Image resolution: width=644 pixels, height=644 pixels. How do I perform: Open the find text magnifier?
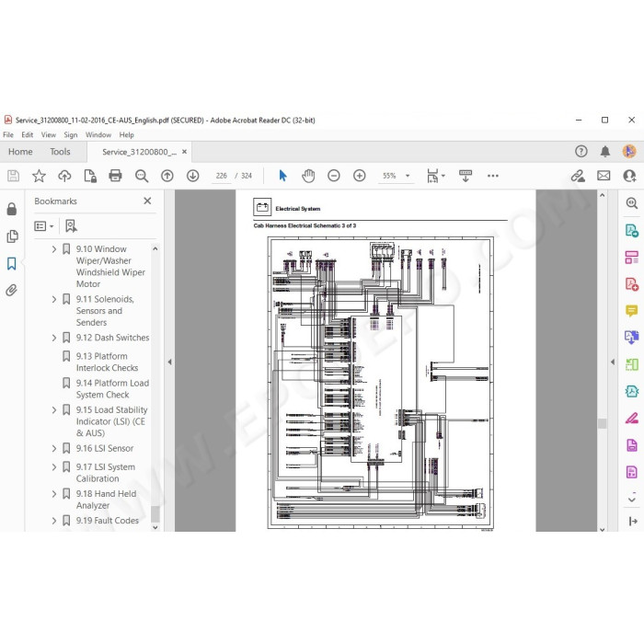click(x=142, y=177)
